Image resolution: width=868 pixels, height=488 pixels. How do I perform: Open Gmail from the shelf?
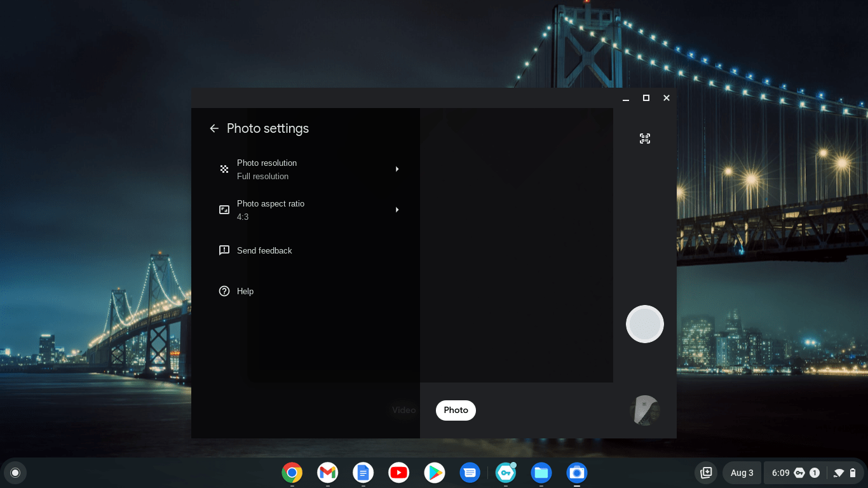point(328,473)
